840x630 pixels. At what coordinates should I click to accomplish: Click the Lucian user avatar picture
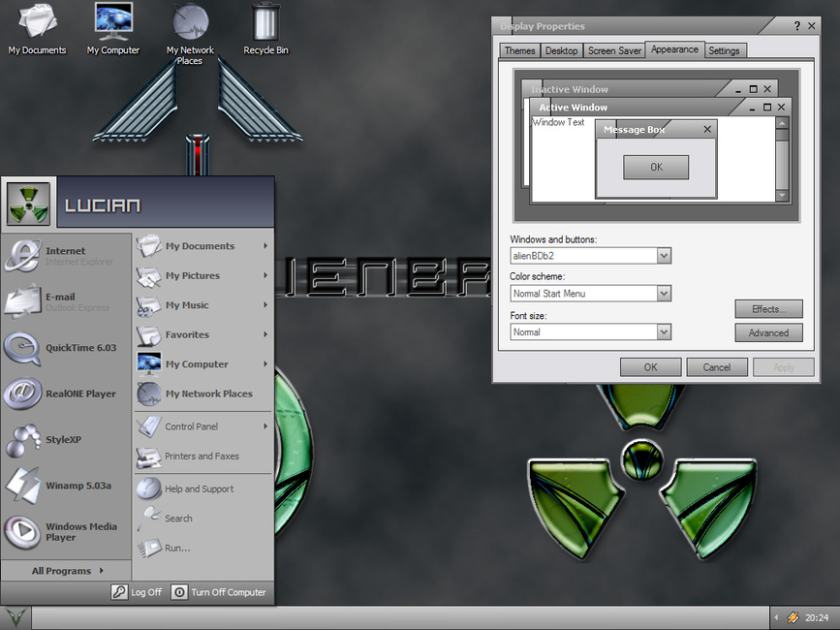point(28,205)
